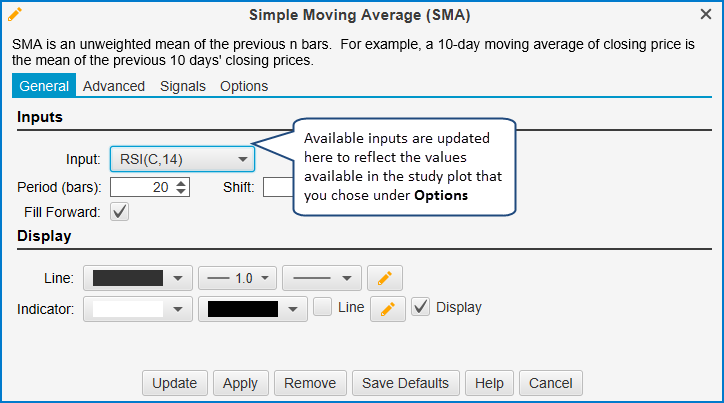Close the Simple Moving Average dialog

[x=707, y=14]
